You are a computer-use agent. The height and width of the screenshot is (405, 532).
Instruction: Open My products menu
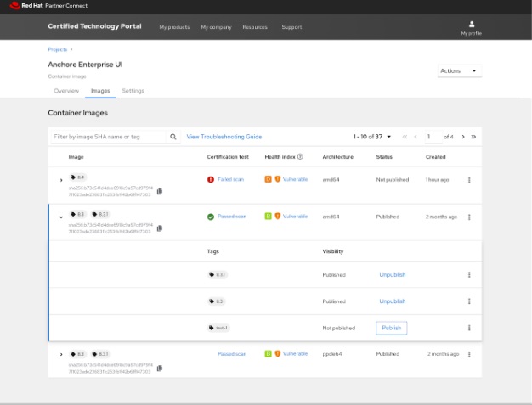[174, 27]
